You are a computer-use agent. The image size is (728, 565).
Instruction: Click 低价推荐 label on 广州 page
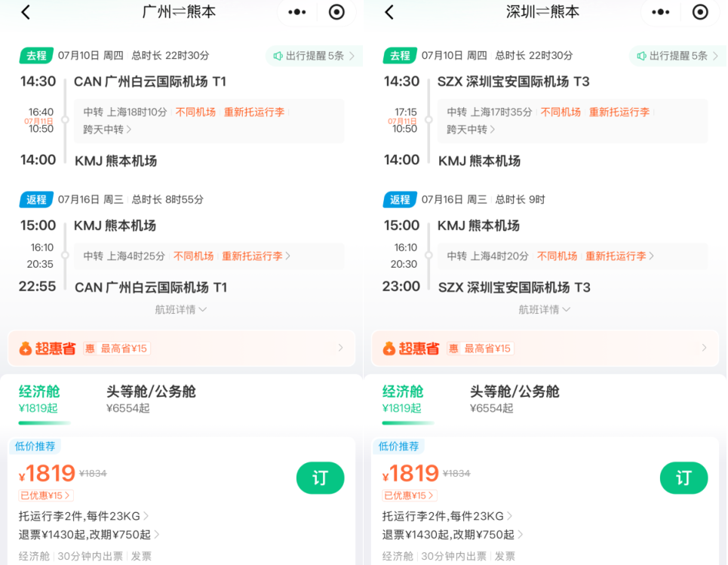click(x=35, y=447)
